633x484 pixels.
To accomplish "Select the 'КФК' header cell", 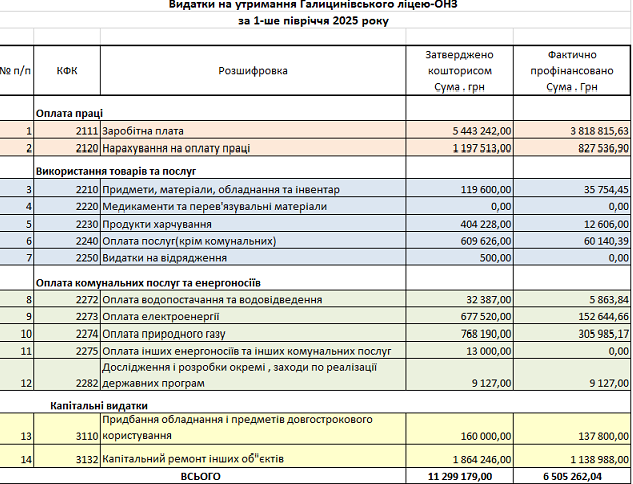I will (x=68, y=71).
